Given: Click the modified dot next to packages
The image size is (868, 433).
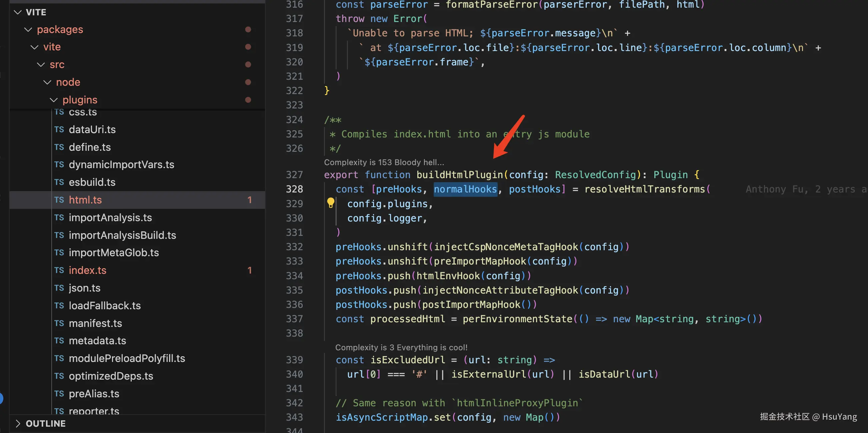Looking at the screenshot, I should pyautogui.click(x=248, y=30).
